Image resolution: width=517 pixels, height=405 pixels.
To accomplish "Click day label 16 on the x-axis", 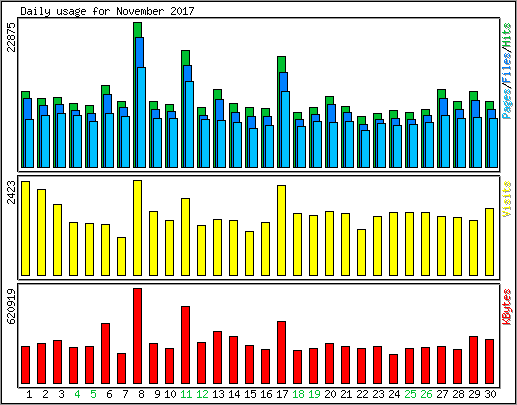I will 266,394.
